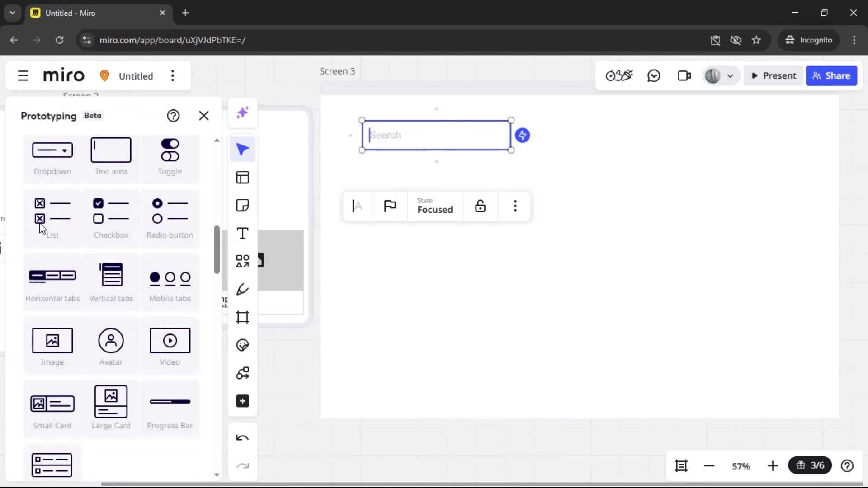Expand the collaborators dropdown chevron

pyautogui.click(x=730, y=76)
